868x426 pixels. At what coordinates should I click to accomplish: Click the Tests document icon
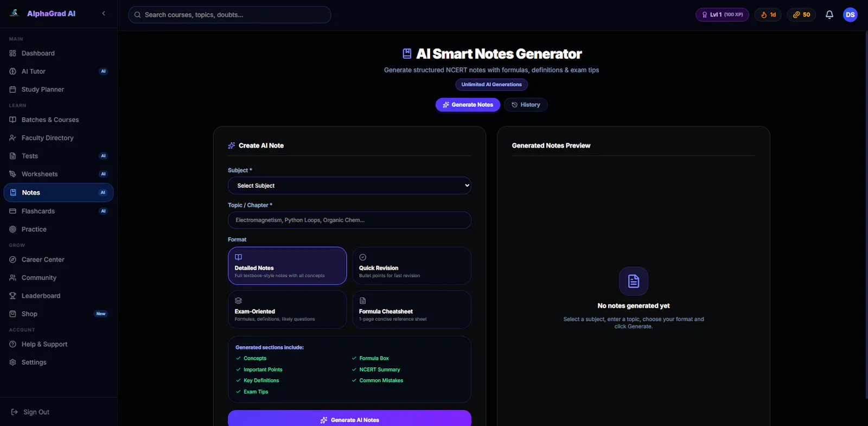[x=12, y=156]
